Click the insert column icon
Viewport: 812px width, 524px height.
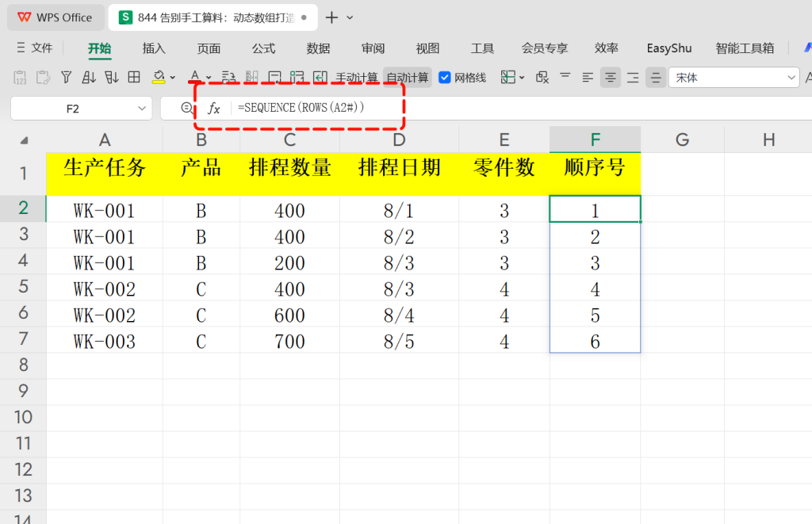[251, 78]
